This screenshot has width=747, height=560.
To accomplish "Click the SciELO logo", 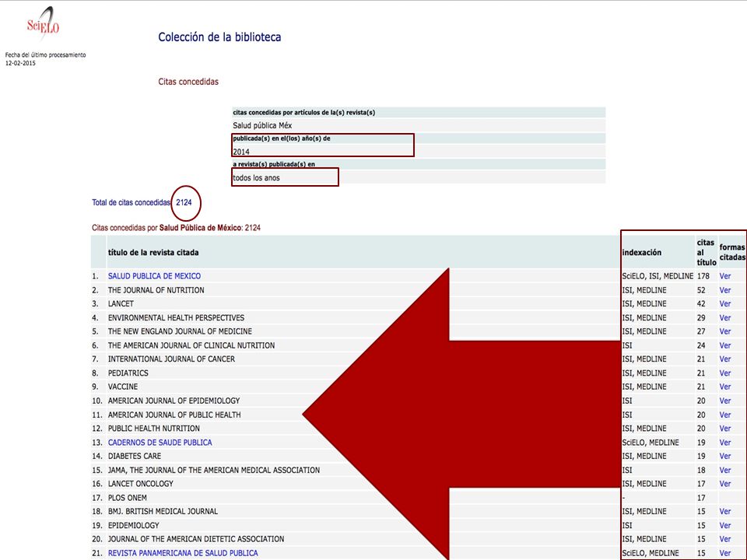I will click(43, 24).
